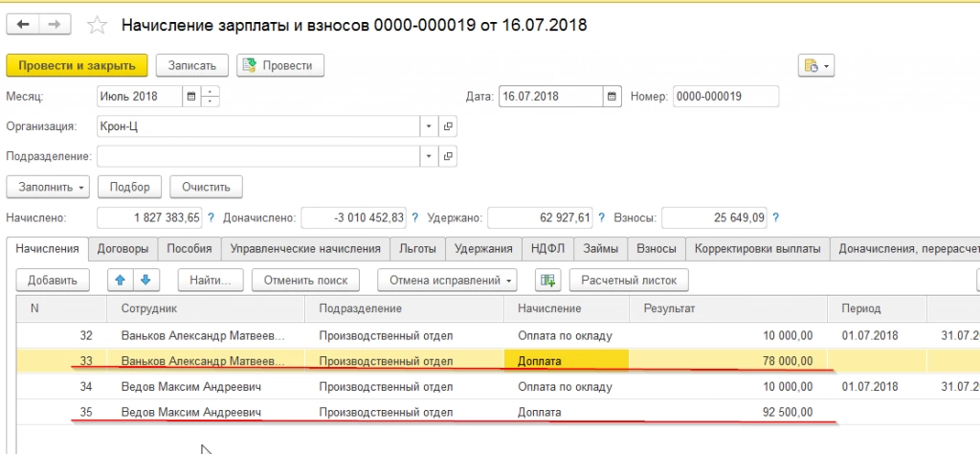Open calendar picker for Дата field
Screen dimensions: 980x454
pyautogui.click(x=612, y=97)
